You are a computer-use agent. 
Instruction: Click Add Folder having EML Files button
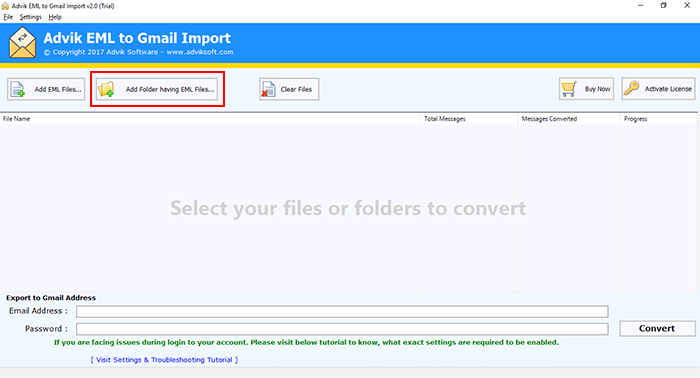click(157, 89)
